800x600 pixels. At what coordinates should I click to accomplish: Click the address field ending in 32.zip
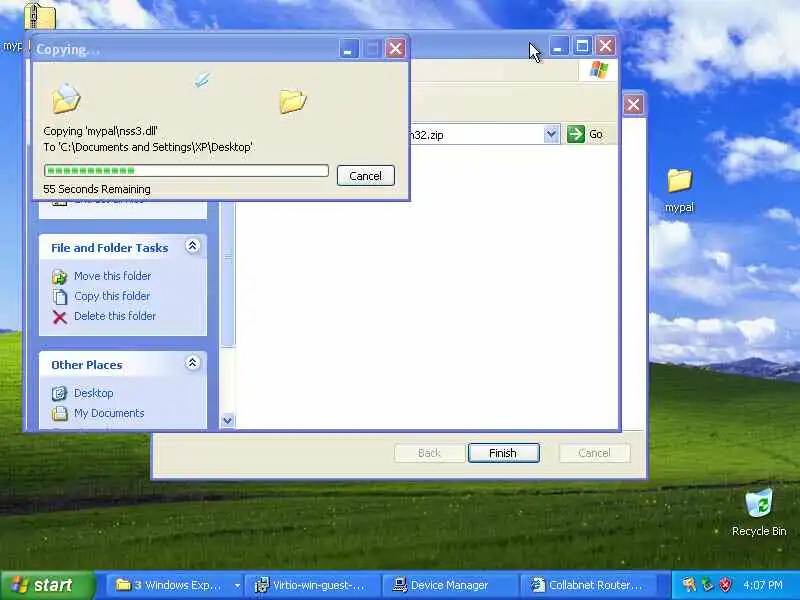pos(477,135)
